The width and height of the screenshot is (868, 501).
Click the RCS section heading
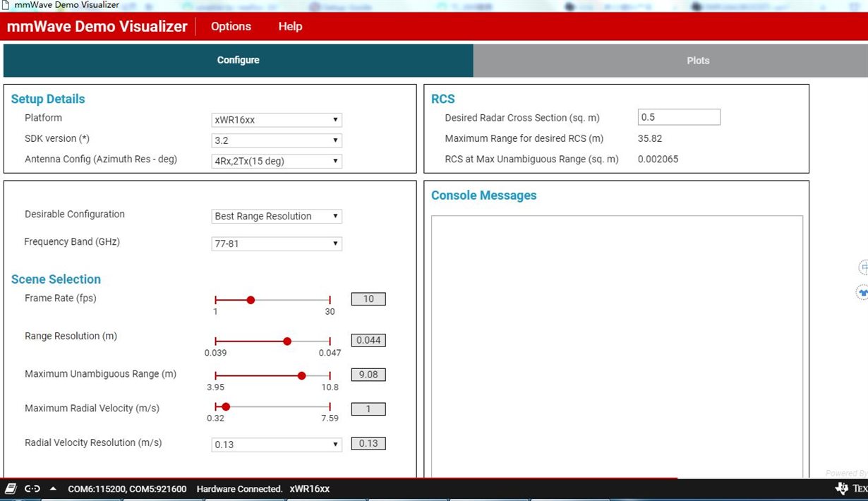443,99
